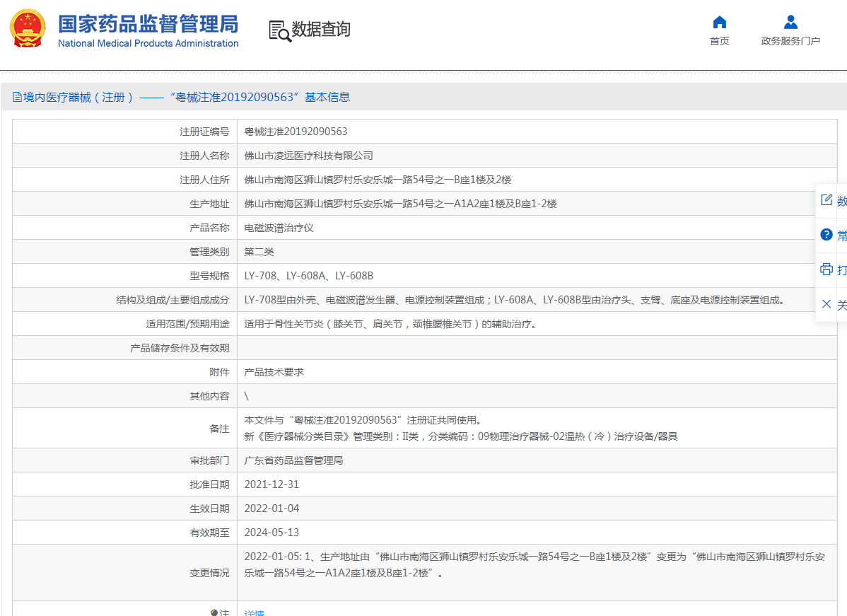Click the registrant address ending B座1楼及2楼
The image size is (847, 616).
click(x=378, y=180)
